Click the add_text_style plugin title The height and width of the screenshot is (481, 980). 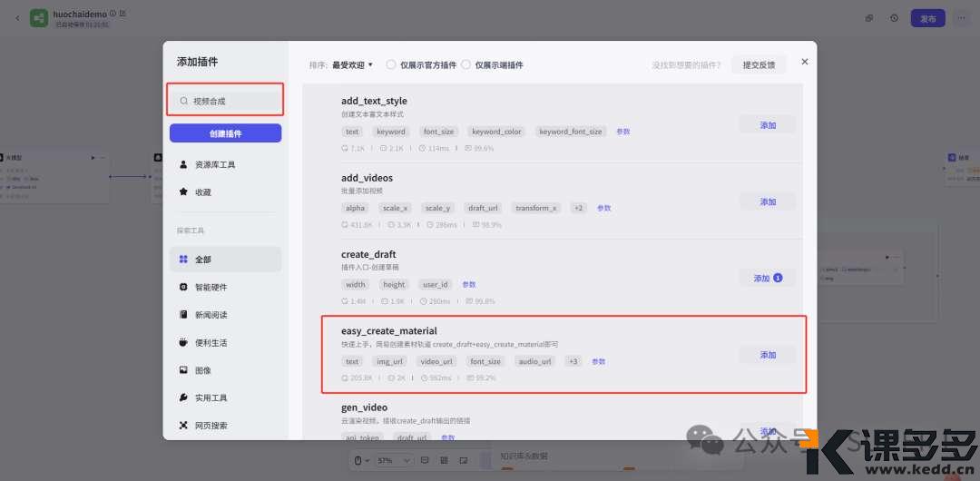[374, 101]
